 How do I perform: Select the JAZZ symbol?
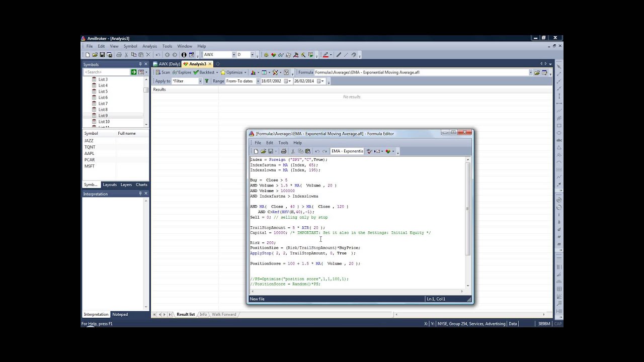(89, 141)
